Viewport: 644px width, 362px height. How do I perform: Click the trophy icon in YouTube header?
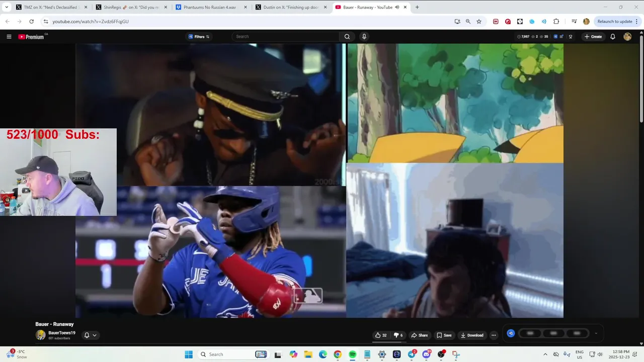571,37
